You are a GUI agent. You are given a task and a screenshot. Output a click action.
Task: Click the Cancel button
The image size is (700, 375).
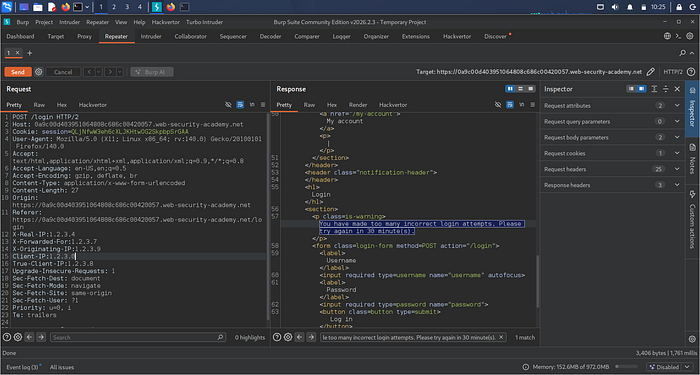(x=63, y=72)
